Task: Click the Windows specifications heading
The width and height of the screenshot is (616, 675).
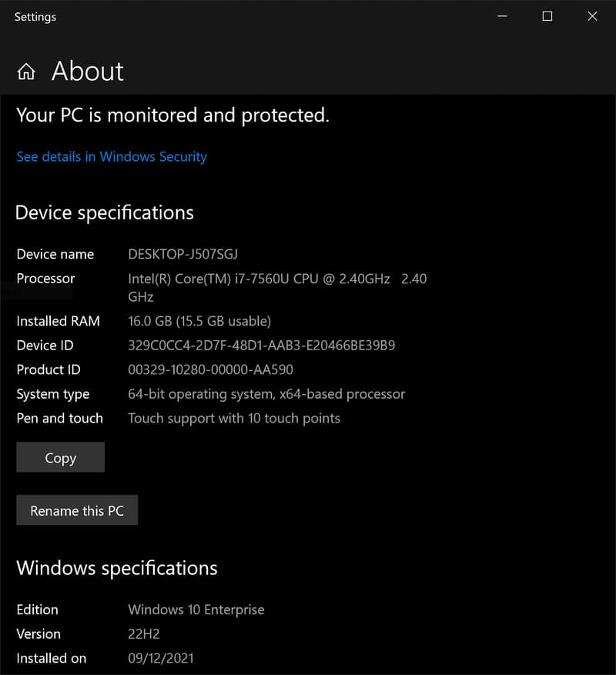Action: [117, 568]
